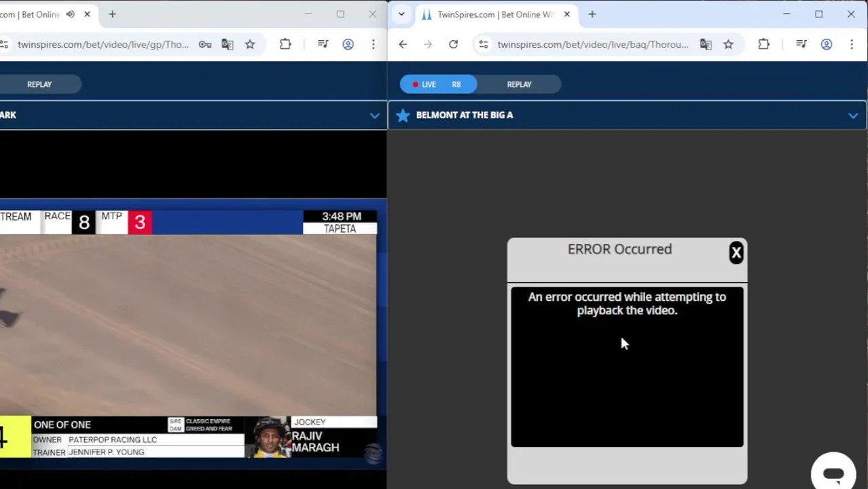868x489 pixels.
Task: Expand the Belmont at the Big A dropdown
Action: click(853, 115)
